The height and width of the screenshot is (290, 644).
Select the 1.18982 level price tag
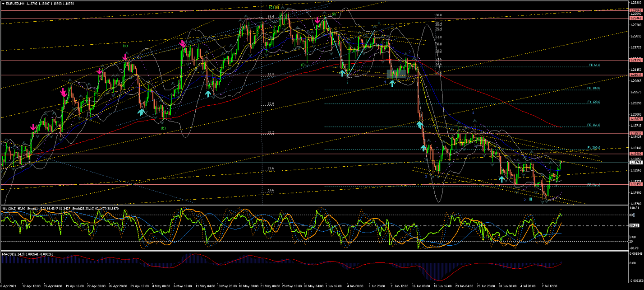[635, 154]
